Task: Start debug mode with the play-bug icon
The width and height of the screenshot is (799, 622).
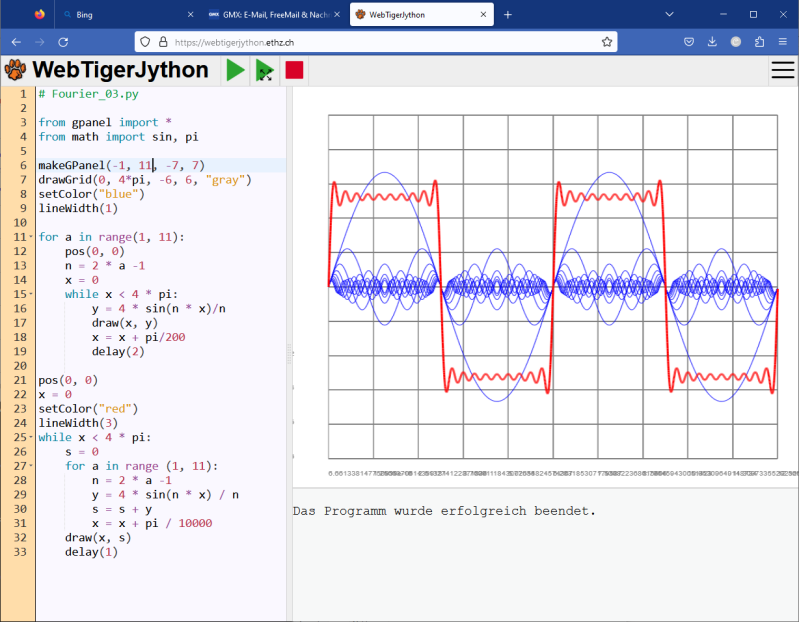Action: tap(264, 69)
